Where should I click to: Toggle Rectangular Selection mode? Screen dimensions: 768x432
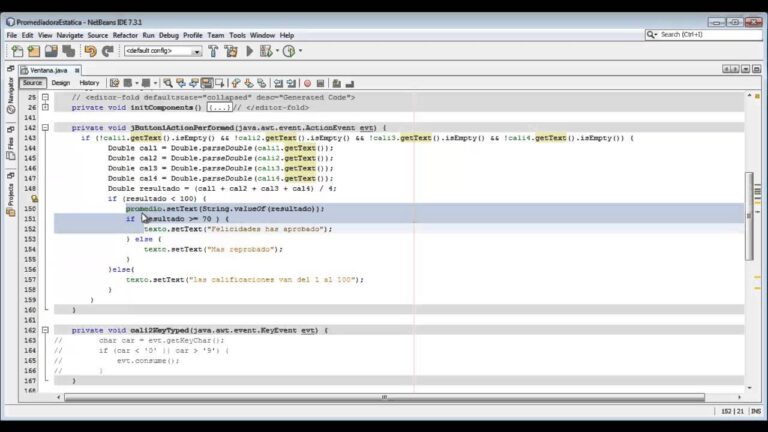pos(219,83)
